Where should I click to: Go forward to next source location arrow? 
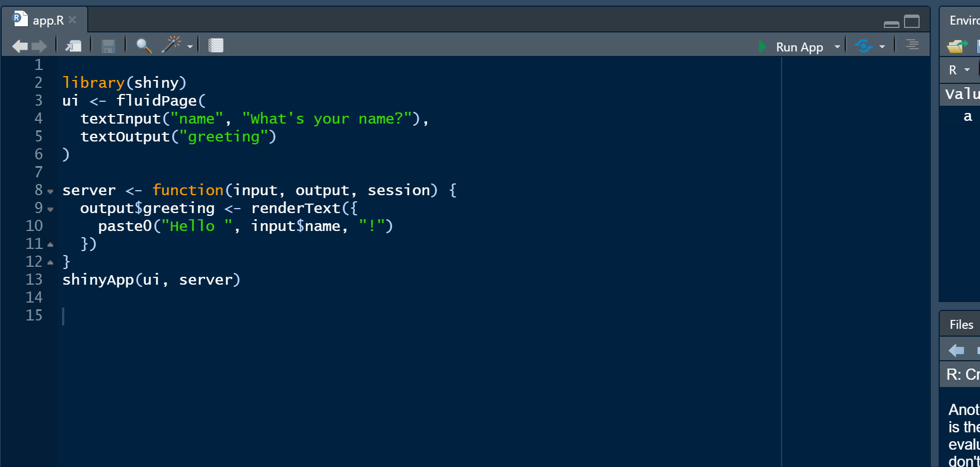[39, 46]
